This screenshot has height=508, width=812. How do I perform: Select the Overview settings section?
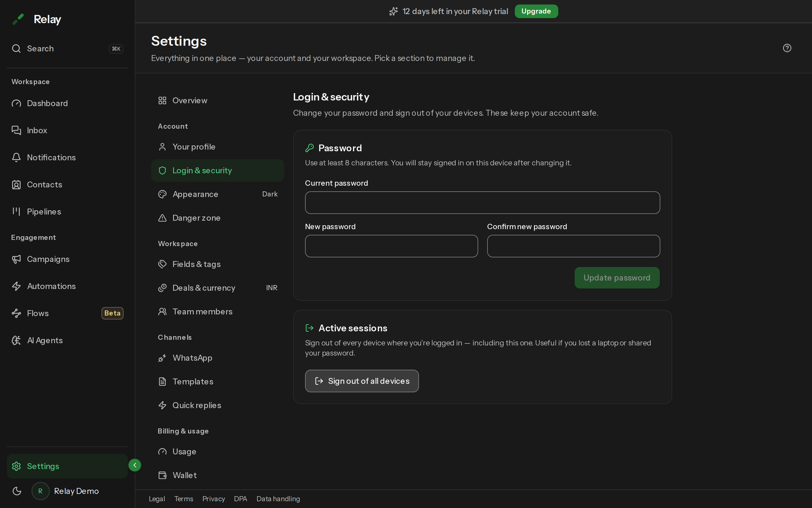[x=217, y=100]
